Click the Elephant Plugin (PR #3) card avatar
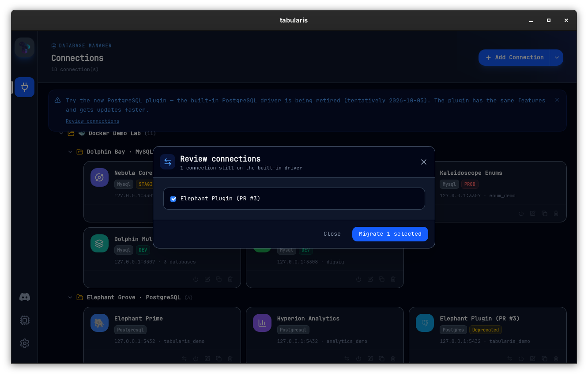 (425, 323)
